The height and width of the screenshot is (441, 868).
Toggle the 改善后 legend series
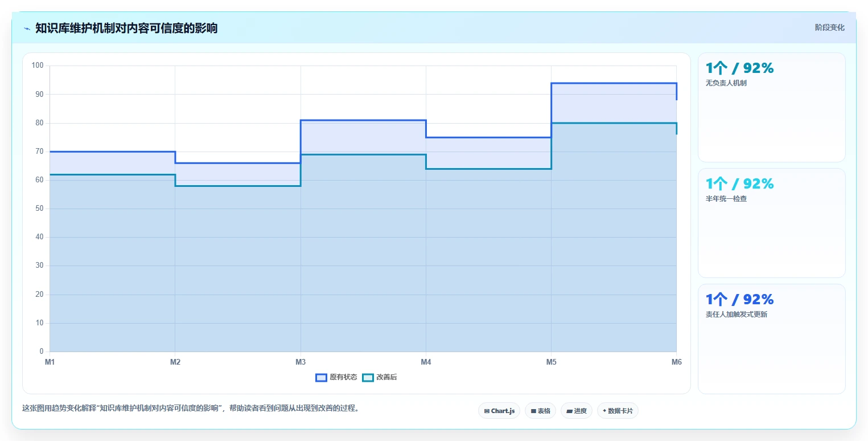(380, 377)
